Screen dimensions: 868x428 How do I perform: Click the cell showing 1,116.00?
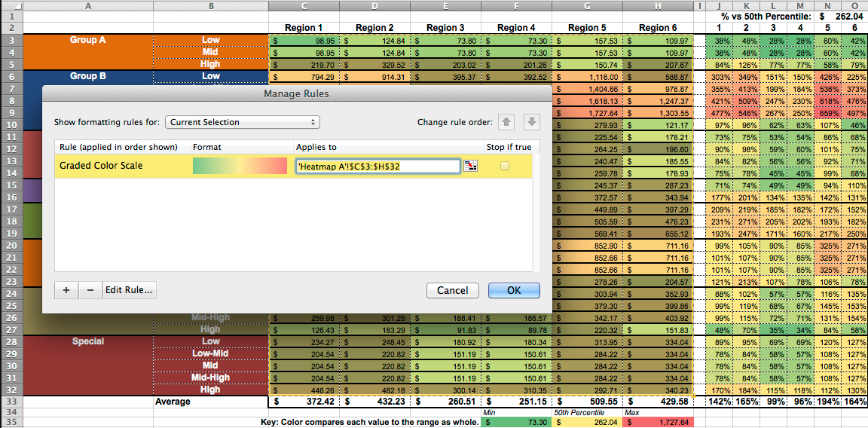coord(587,76)
